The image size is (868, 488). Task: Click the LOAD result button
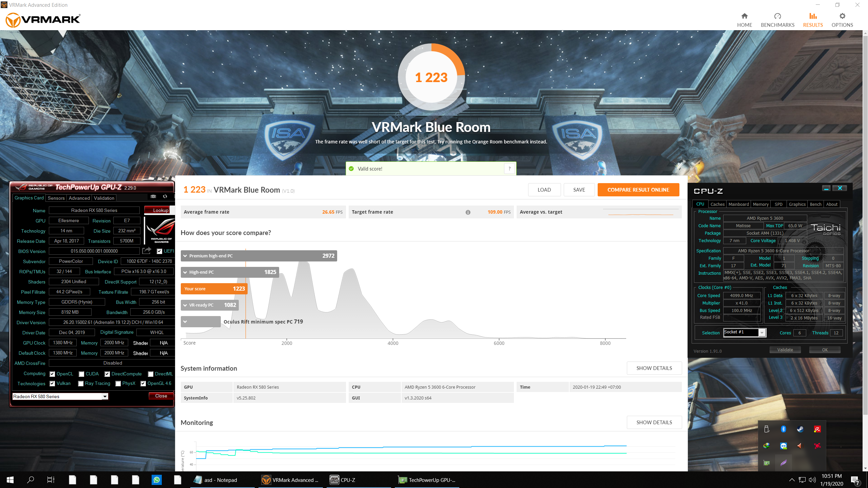(x=544, y=190)
